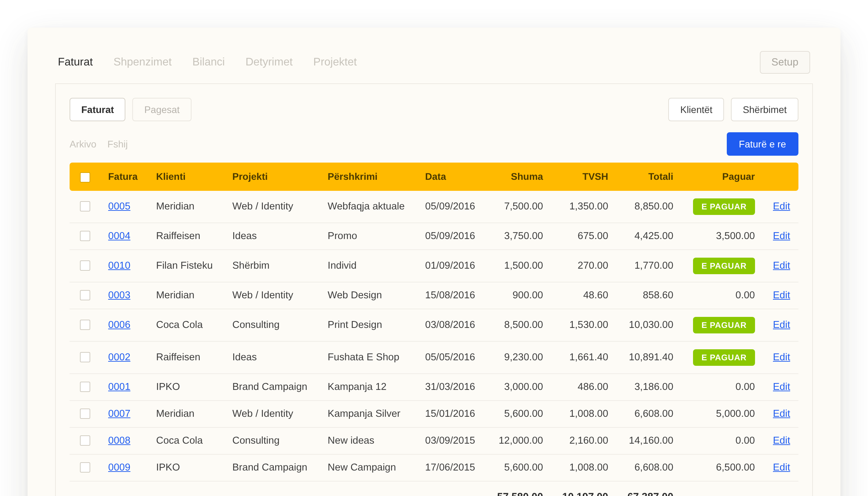Click the Shuma column header
Viewport: 868px width, 496px height.
[527, 177]
